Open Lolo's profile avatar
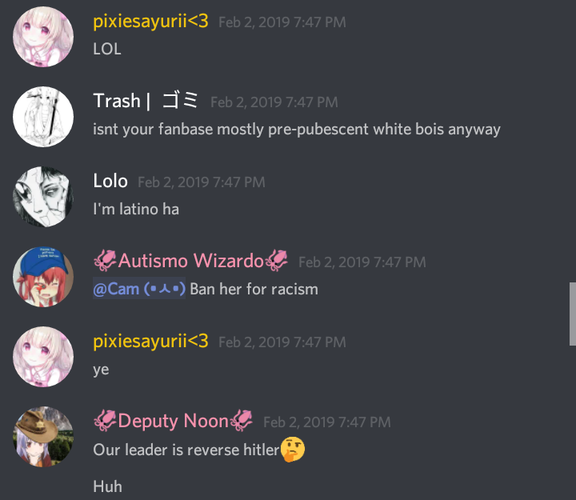Image resolution: width=576 pixels, height=500 pixels. tap(43, 197)
